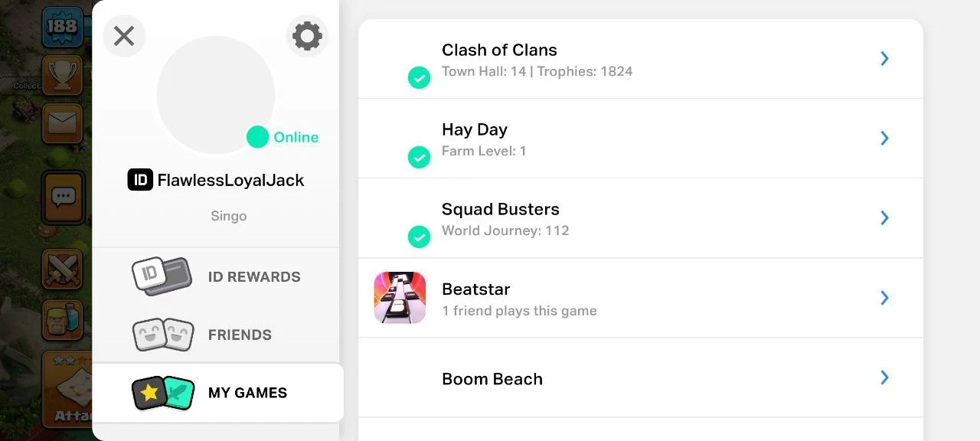Open Supercell ID settings gear
Image resolution: width=980 pixels, height=441 pixels.
[307, 36]
